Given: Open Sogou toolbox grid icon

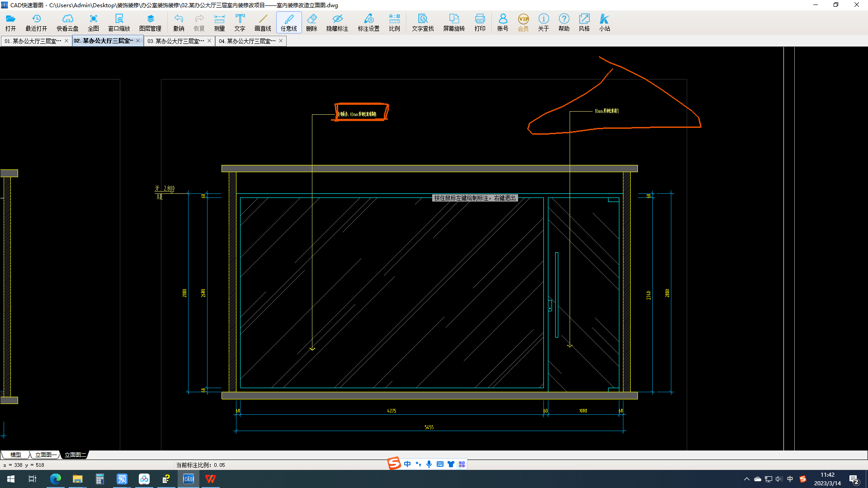Looking at the screenshot, I should 462,464.
